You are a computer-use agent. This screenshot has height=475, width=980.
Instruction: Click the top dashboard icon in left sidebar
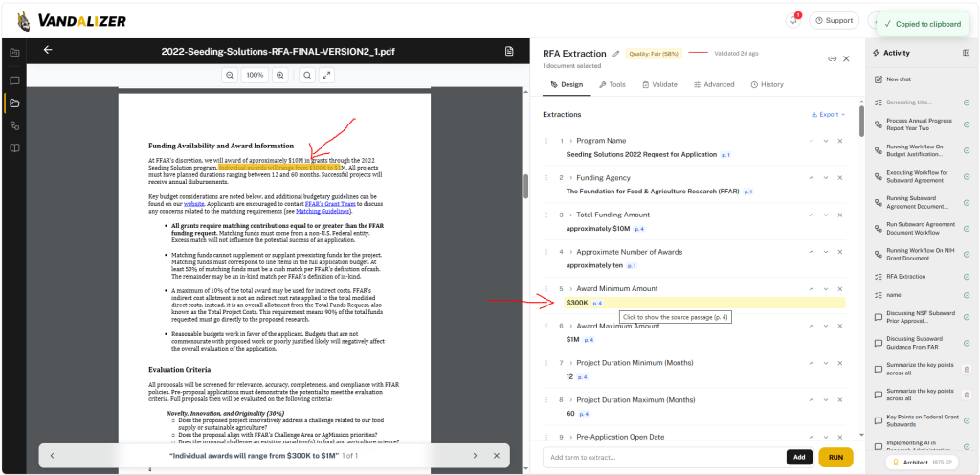(x=14, y=53)
